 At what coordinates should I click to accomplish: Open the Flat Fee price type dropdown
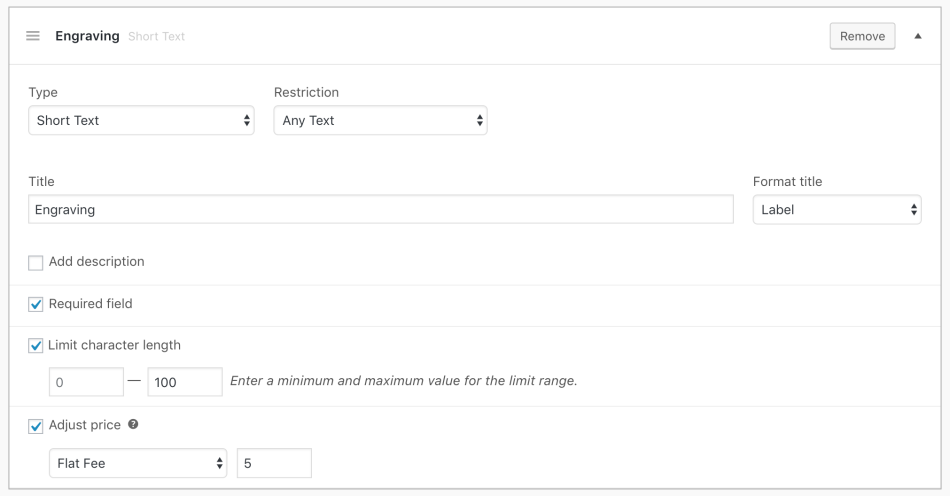click(x=138, y=464)
